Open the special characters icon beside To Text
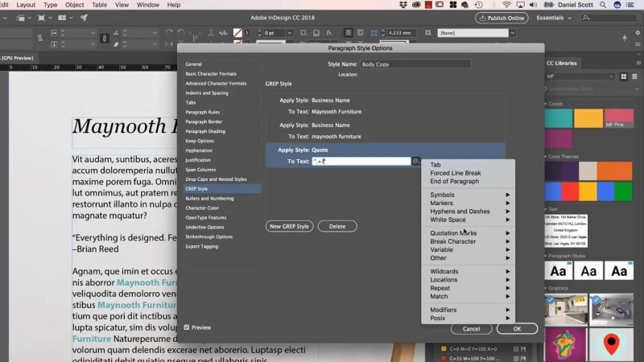Image resolution: width=644 pixels, height=362 pixels. (415, 162)
